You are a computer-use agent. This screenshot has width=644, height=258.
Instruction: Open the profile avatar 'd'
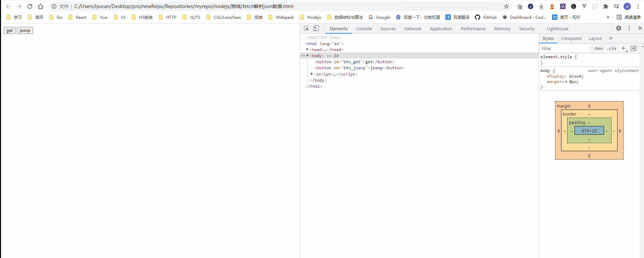(627, 6)
